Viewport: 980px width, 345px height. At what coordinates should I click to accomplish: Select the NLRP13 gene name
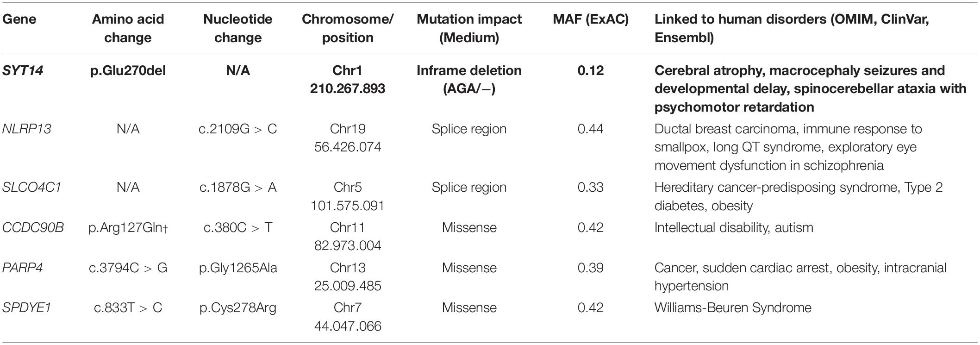(x=26, y=129)
